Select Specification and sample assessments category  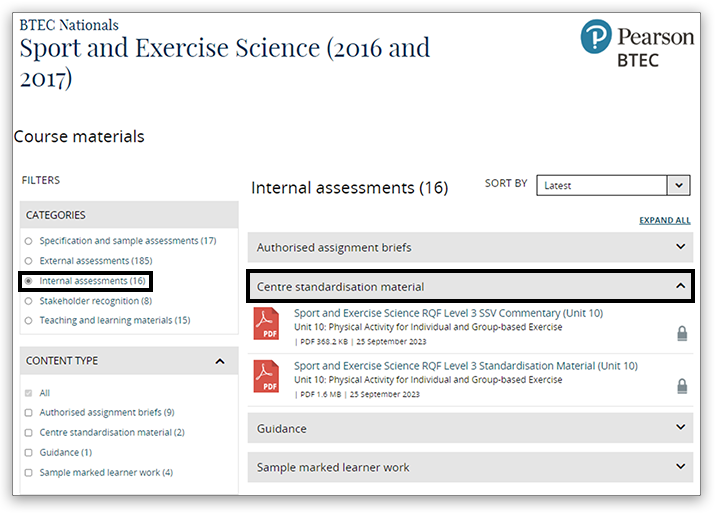coord(29,241)
